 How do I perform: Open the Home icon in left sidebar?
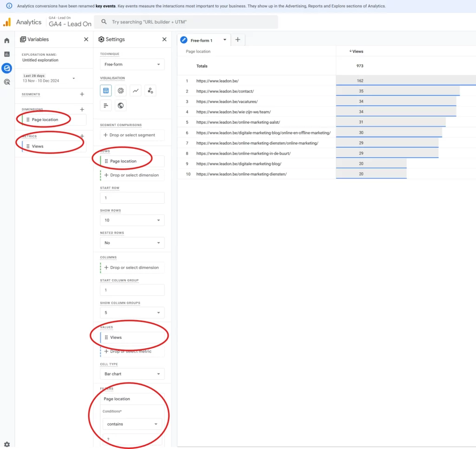(x=7, y=40)
